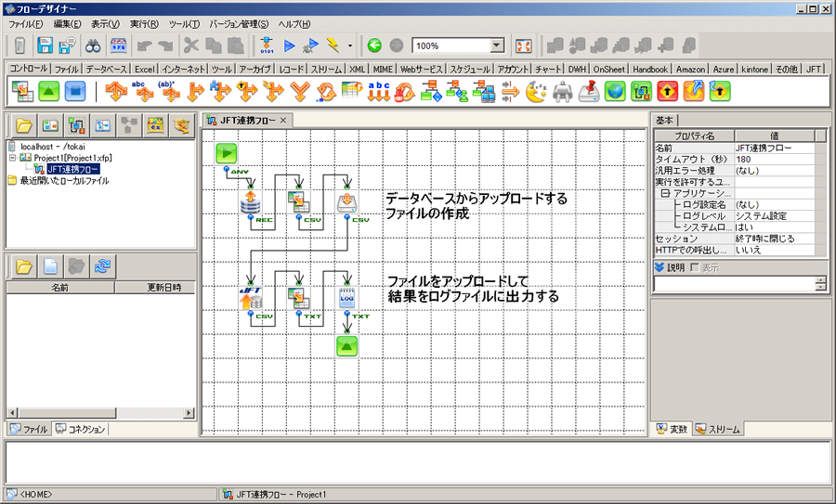Viewport: 836px width, 504px height.
Task: Close the JFT連携フロー editor tab
Action: pos(283,120)
